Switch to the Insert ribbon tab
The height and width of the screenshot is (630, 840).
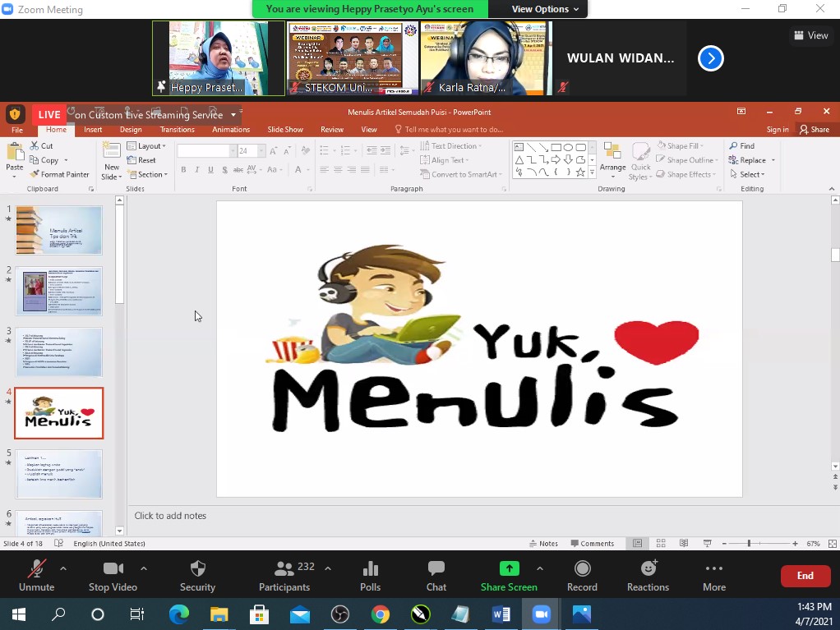pyautogui.click(x=93, y=130)
